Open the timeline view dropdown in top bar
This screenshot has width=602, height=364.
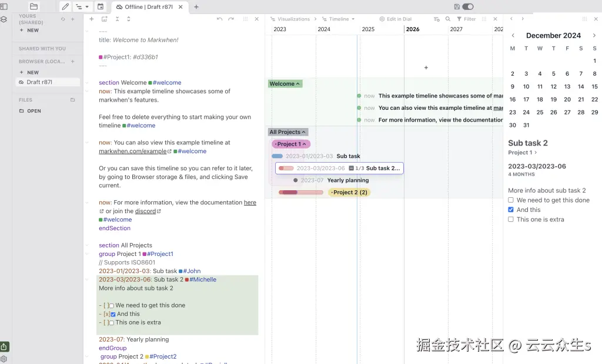click(x=82, y=6)
